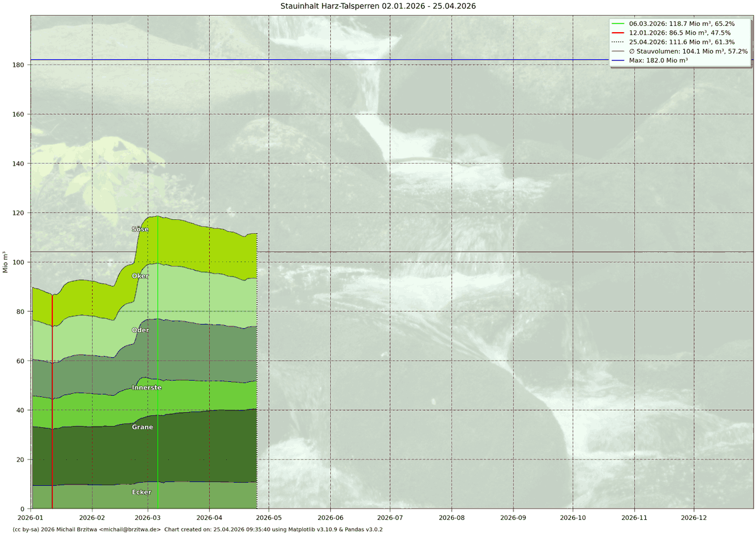The image size is (756, 535).
Task: Click x-axis tick 2026-12
Action: 694,517
